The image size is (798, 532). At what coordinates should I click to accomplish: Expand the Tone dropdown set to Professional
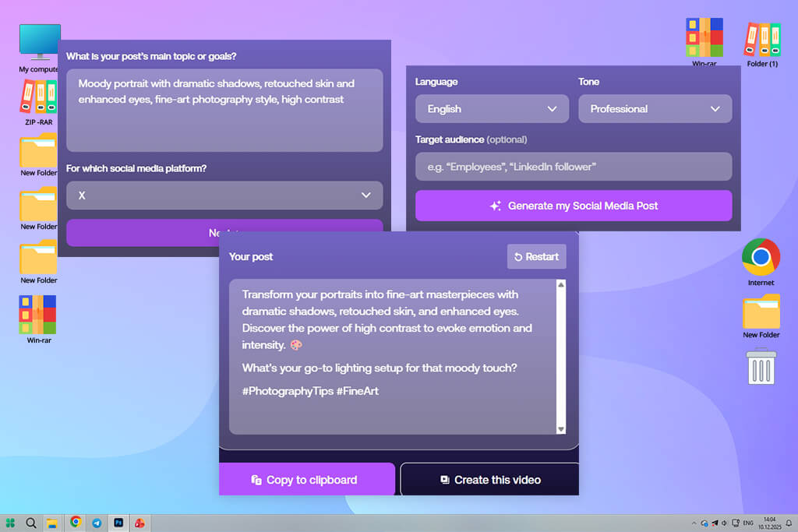655,109
